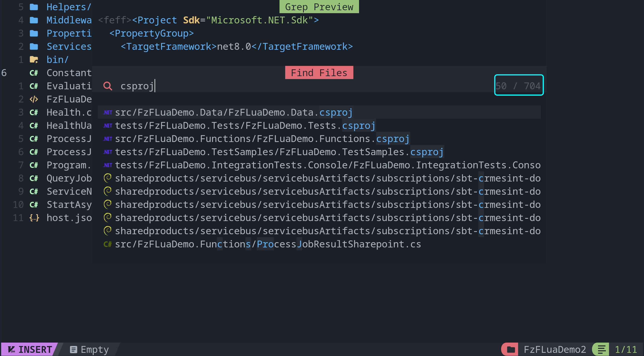Screen dimensions: 644x356
Task: Click the Grep Preview title label
Action: point(319,7)
